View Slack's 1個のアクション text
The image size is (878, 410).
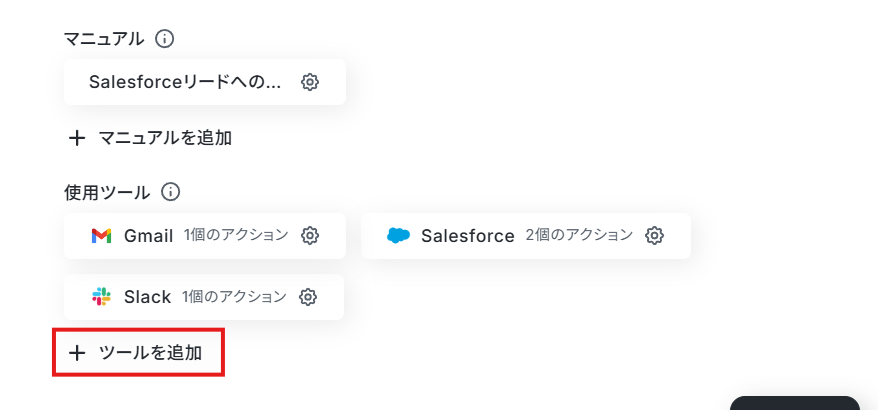coord(234,296)
